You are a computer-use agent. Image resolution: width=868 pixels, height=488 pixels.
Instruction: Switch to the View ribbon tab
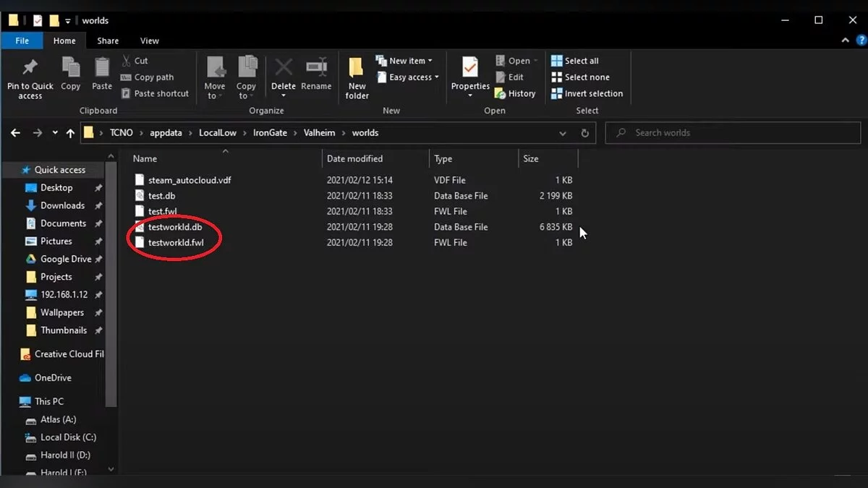(x=150, y=41)
